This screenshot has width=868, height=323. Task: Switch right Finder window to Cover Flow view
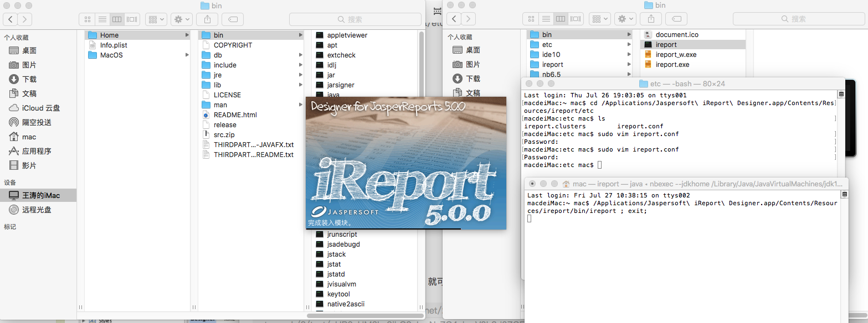pos(576,19)
